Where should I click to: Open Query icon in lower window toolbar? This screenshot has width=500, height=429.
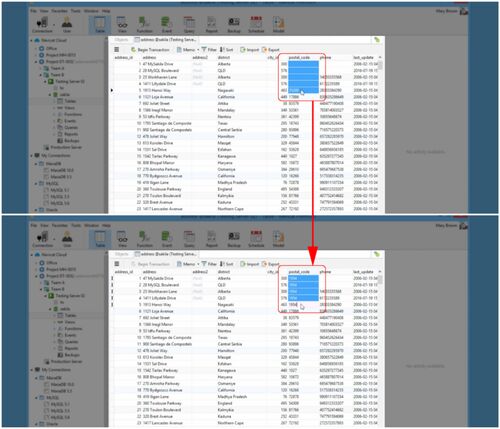[189, 239]
